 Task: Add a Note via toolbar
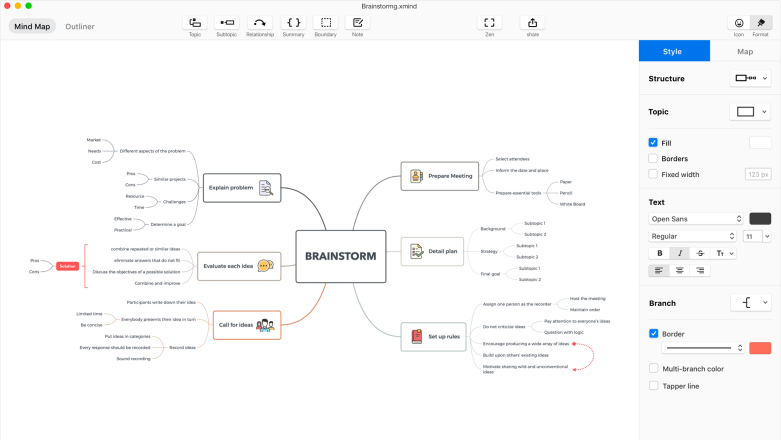click(x=357, y=22)
